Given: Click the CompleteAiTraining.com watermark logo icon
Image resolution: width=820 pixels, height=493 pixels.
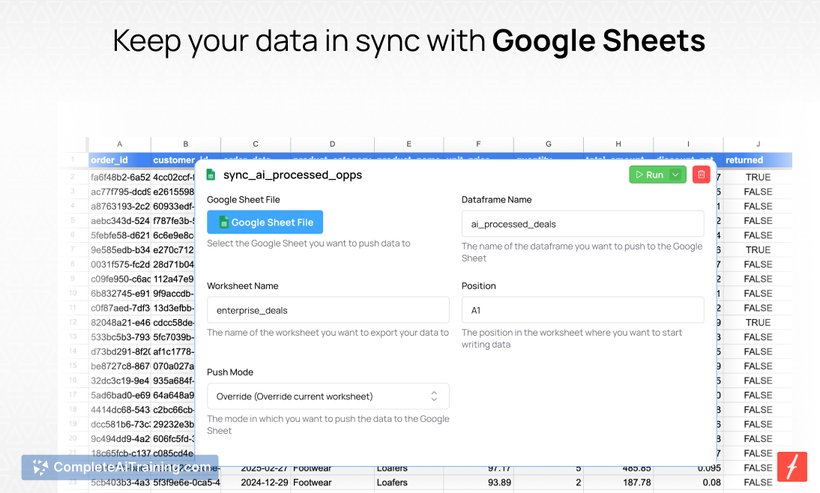Looking at the screenshot, I should pos(40,467).
